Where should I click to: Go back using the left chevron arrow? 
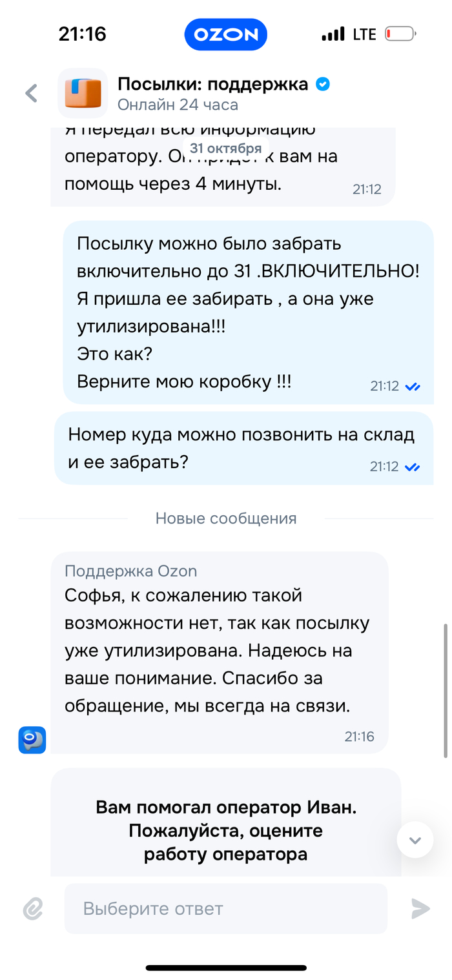(x=31, y=94)
